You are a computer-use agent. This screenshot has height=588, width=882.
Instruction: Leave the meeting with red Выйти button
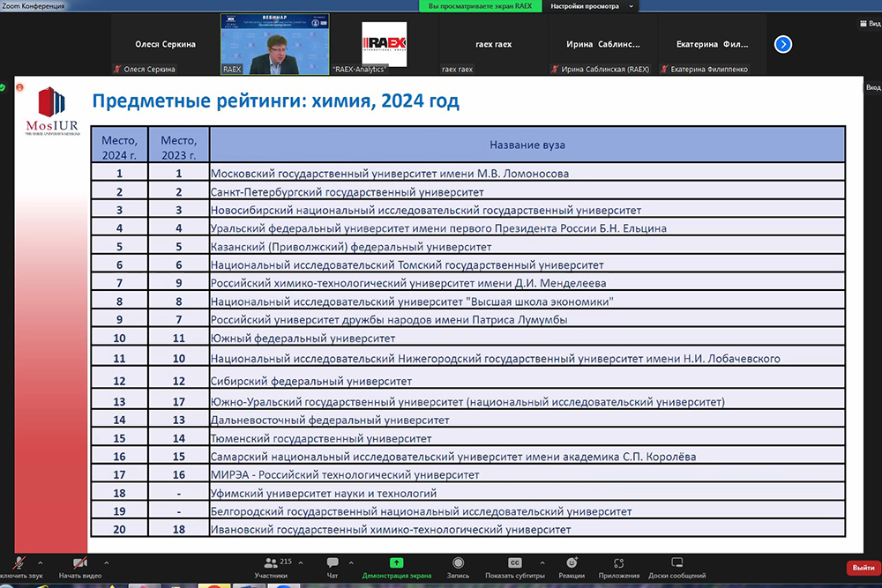click(860, 568)
